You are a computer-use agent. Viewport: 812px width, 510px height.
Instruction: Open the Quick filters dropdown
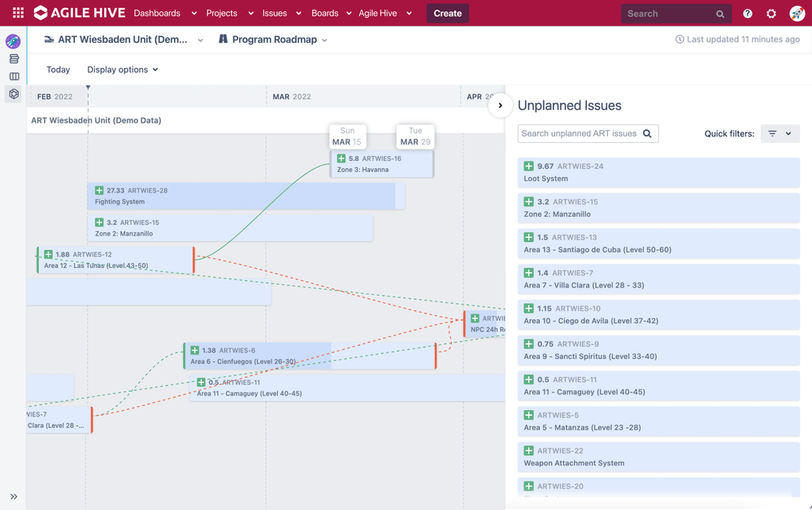point(779,133)
